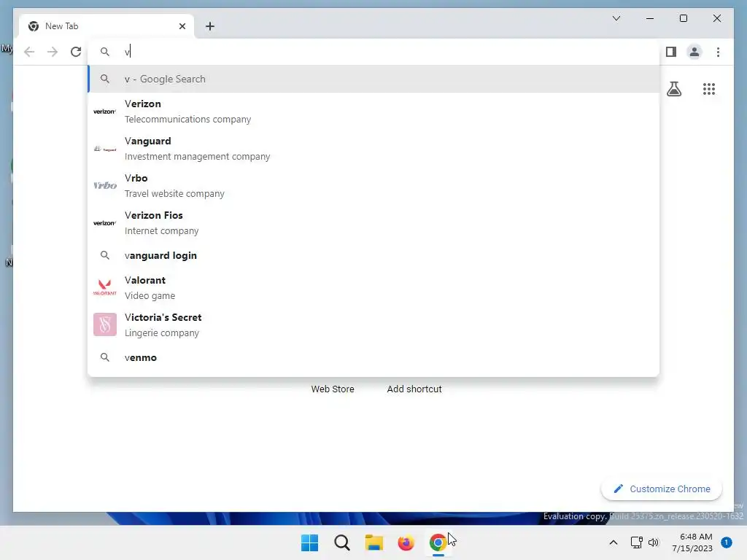This screenshot has width=747, height=560.
Task: Show hidden system tray icons
Action: 613,542
